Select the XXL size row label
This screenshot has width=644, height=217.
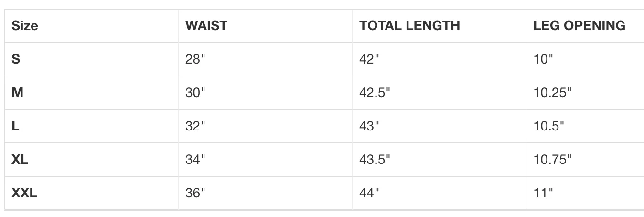pyautogui.click(x=24, y=193)
